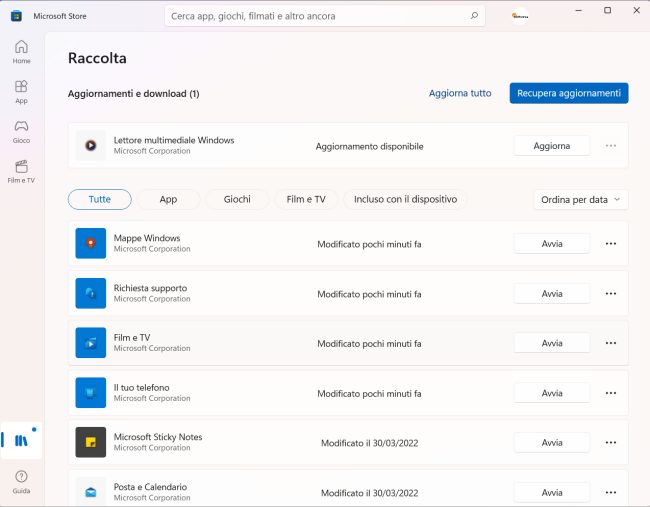
Task: Expand the Ordina per data dropdown
Action: click(581, 199)
